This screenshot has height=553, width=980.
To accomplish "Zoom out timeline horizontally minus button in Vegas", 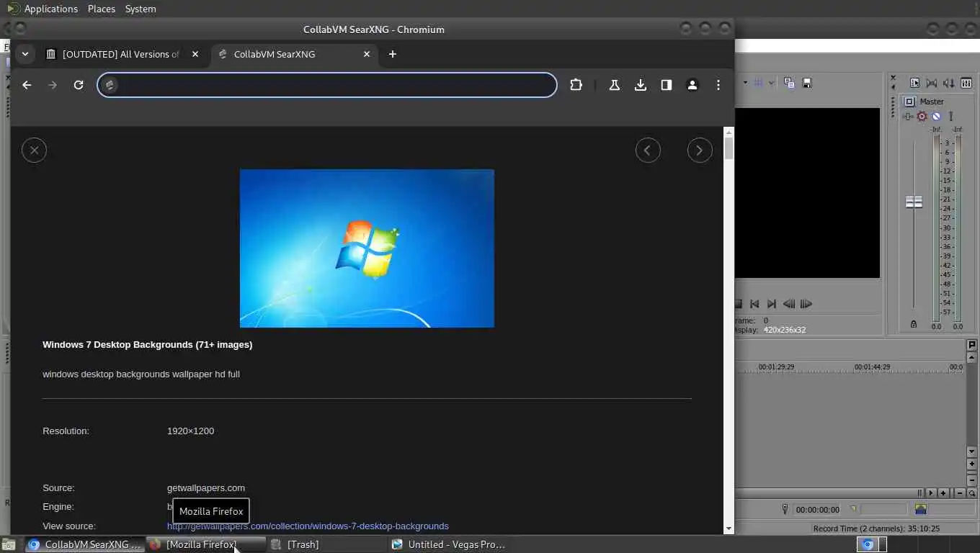I will tap(960, 493).
